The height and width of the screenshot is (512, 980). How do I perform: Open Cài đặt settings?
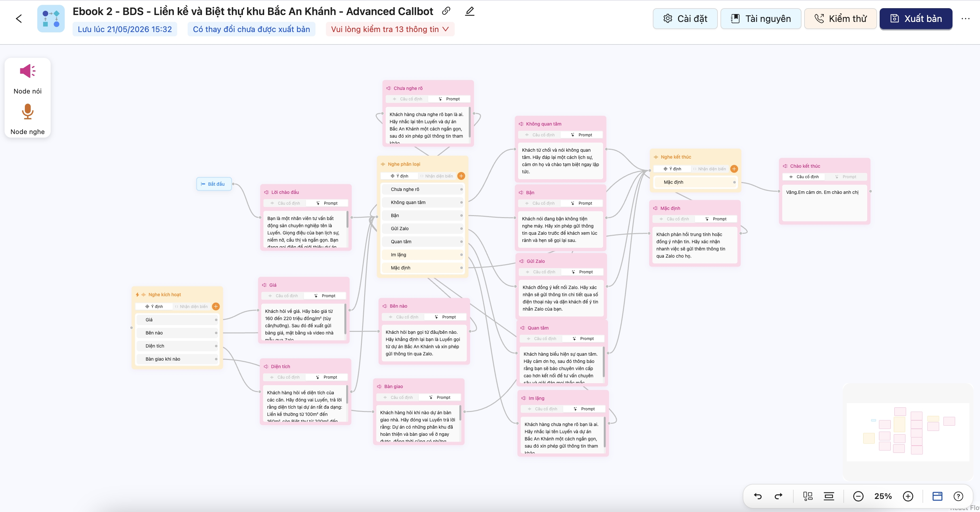click(x=685, y=19)
